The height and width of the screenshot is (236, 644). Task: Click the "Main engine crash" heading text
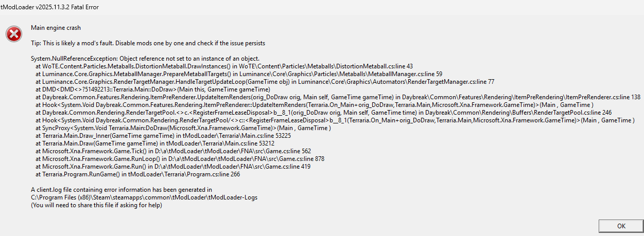[56, 27]
